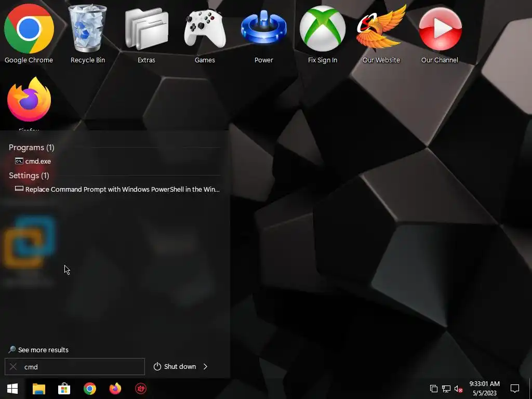Open Replace Command Prompt with PowerShell setting
Viewport: 532px width, 399px height.
click(117, 189)
